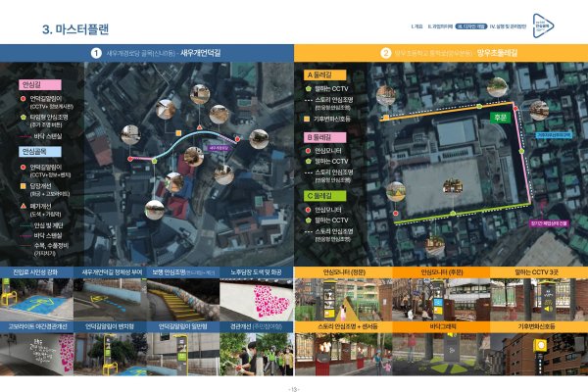This screenshot has width=588, height=392.
Task: Click the circled number 2 badge
Action: 385,53
